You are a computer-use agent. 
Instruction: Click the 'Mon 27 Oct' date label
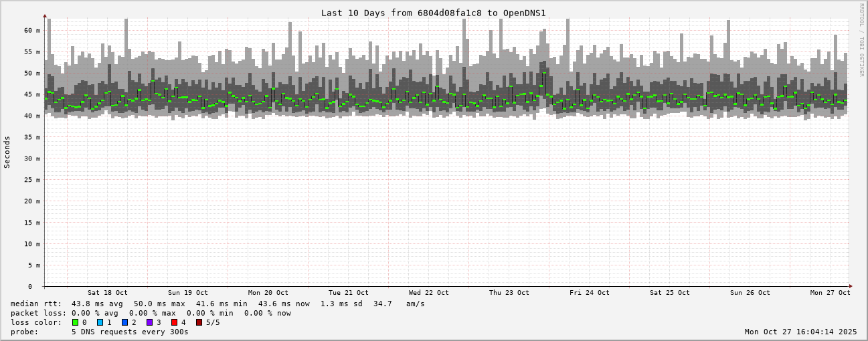coord(830,293)
